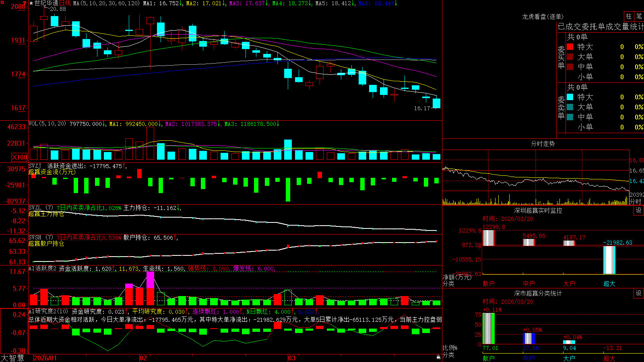Click teal 大单 sell order swatch
Viewport: 644px width, 362px height.
[570, 107]
